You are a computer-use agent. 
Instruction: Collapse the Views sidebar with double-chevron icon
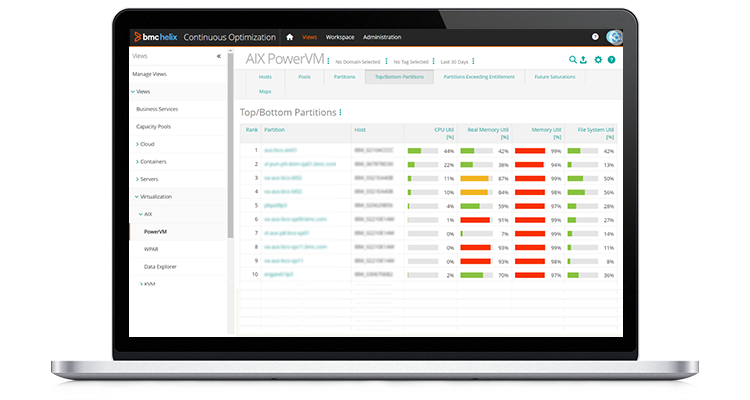coord(219,57)
